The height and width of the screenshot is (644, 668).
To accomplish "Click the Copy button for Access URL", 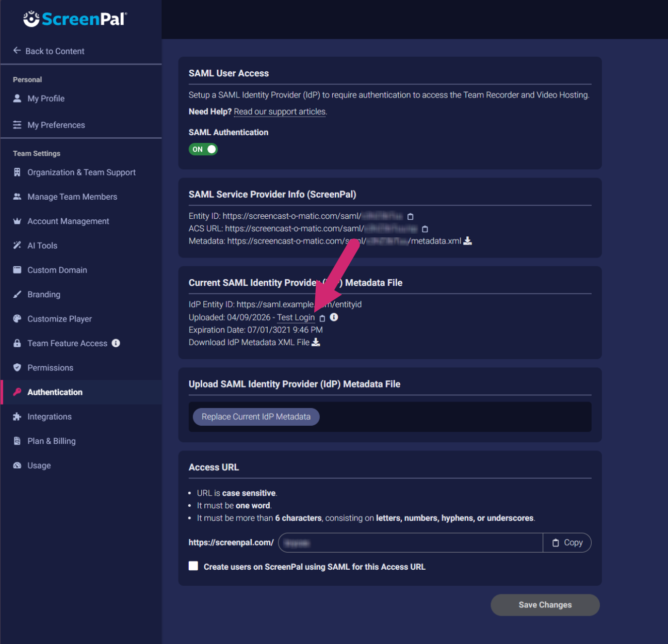I will 567,542.
